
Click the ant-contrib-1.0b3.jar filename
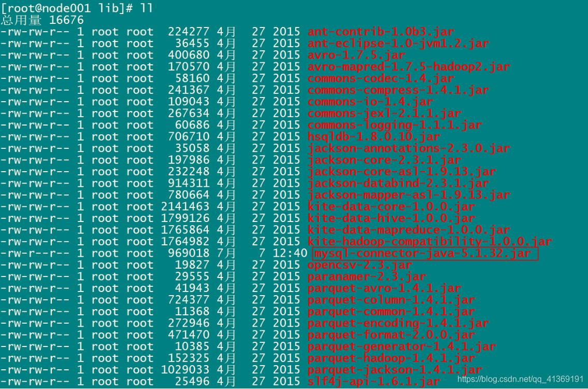click(381, 32)
